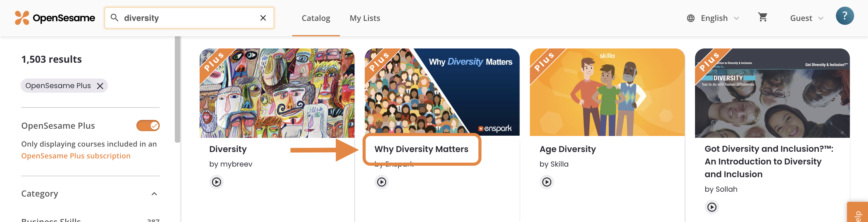Click the search magnifier icon
Screen dimensions: 868x222
[115, 18]
